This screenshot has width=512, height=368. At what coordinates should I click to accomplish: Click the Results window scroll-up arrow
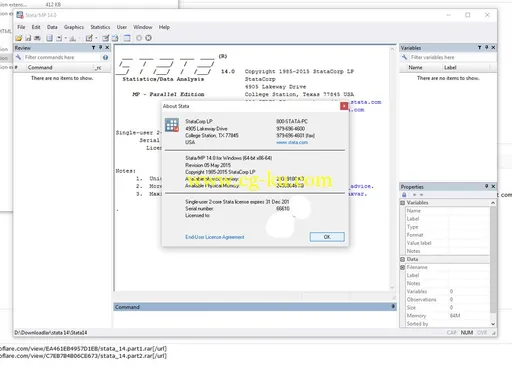point(392,49)
